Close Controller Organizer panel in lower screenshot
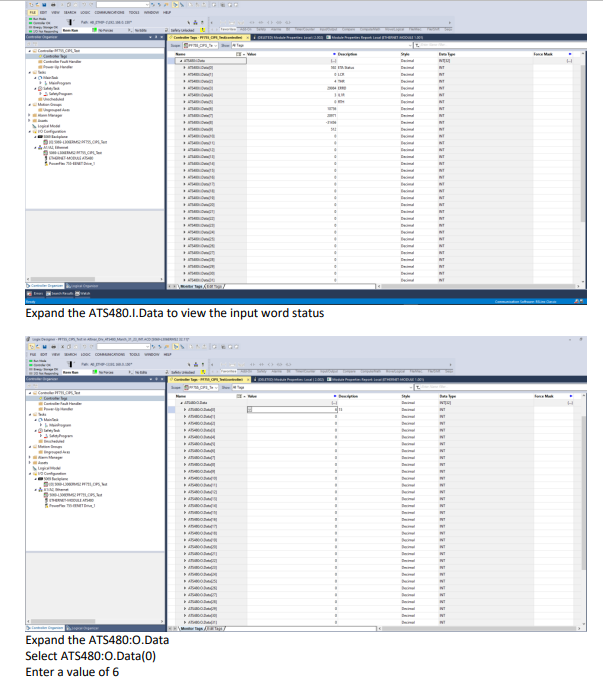This screenshot has width=603, height=685. pos(162,379)
